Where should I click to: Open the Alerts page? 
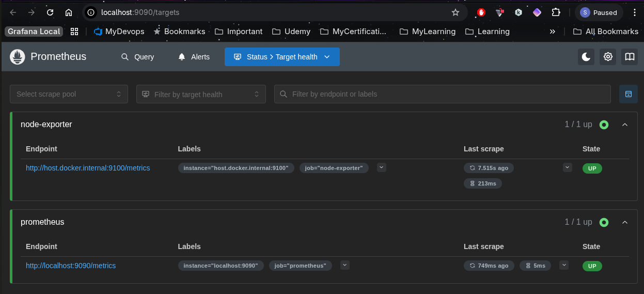pyautogui.click(x=194, y=57)
